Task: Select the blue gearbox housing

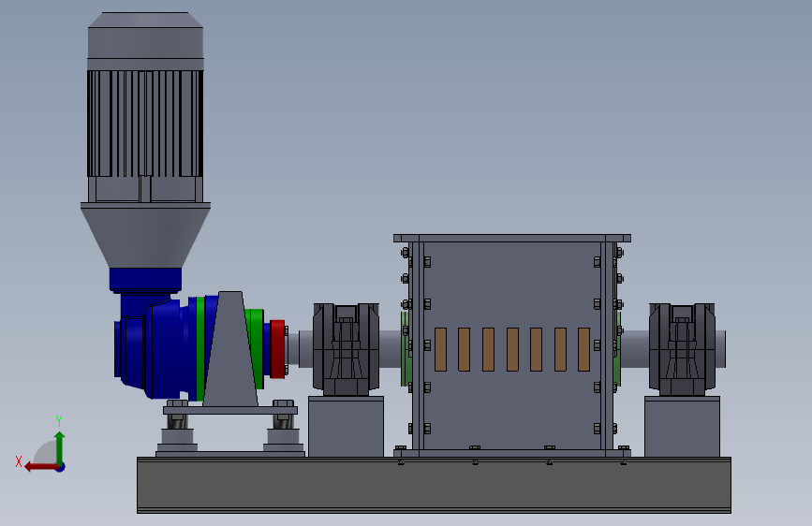Action: click(x=150, y=347)
